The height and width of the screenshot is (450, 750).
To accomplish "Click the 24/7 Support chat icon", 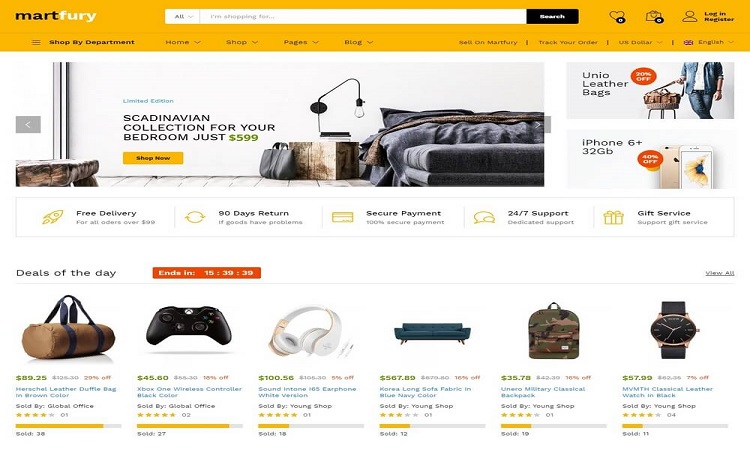I will (x=484, y=218).
